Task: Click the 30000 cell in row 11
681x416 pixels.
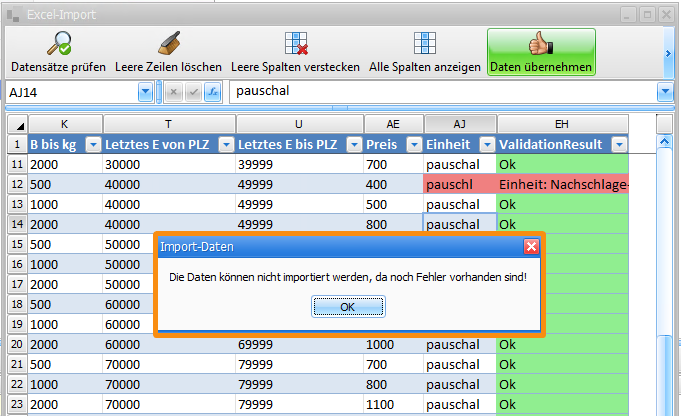Action: (x=169, y=164)
